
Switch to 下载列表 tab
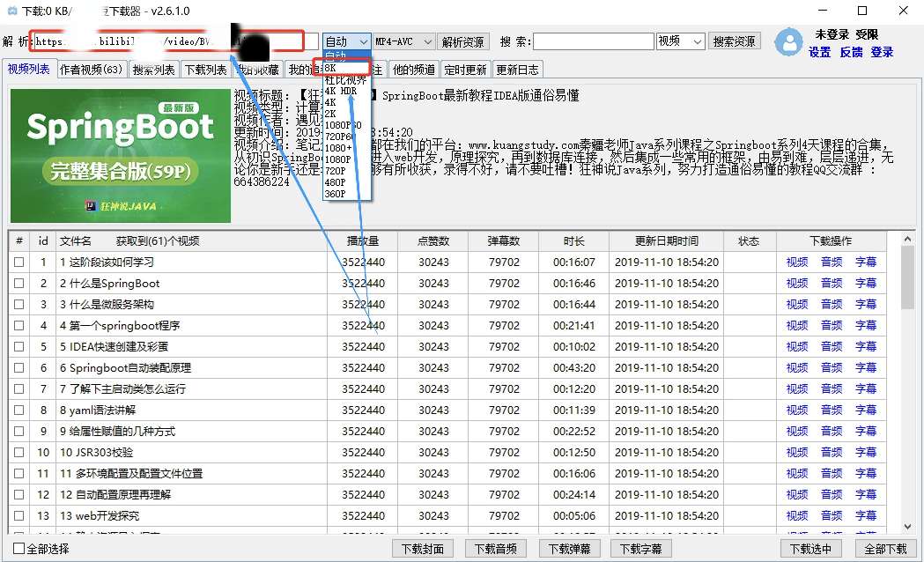205,70
